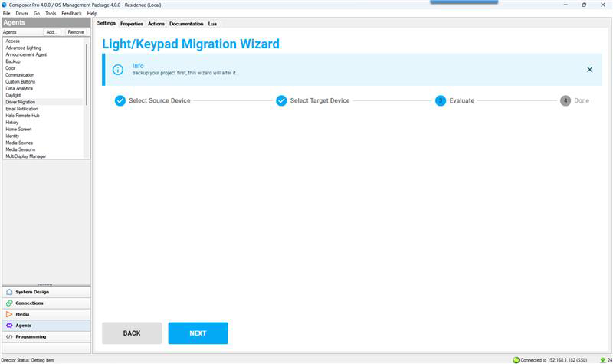Click the Select Target Device checkmark step icon
The image size is (613, 364).
[281, 100]
